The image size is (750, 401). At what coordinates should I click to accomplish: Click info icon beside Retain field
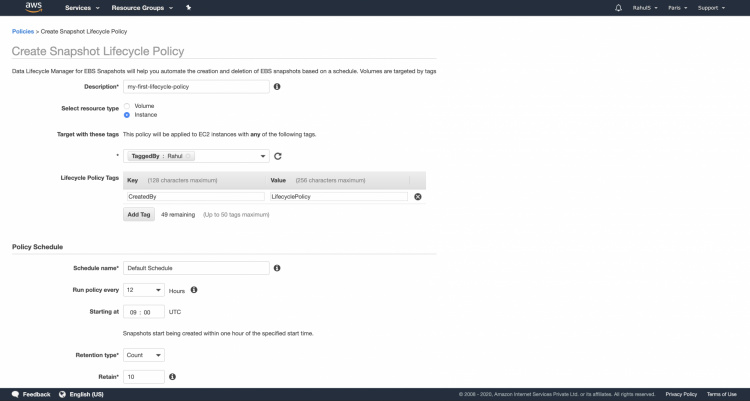pyautogui.click(x=173, y=377)
